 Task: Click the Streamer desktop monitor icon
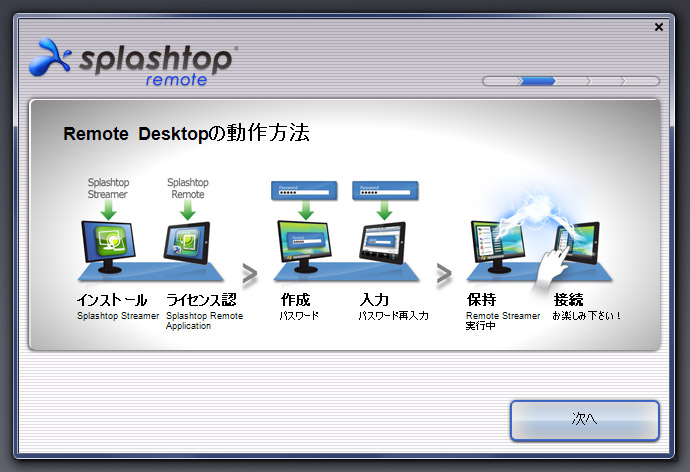click(x=108, y=247)
